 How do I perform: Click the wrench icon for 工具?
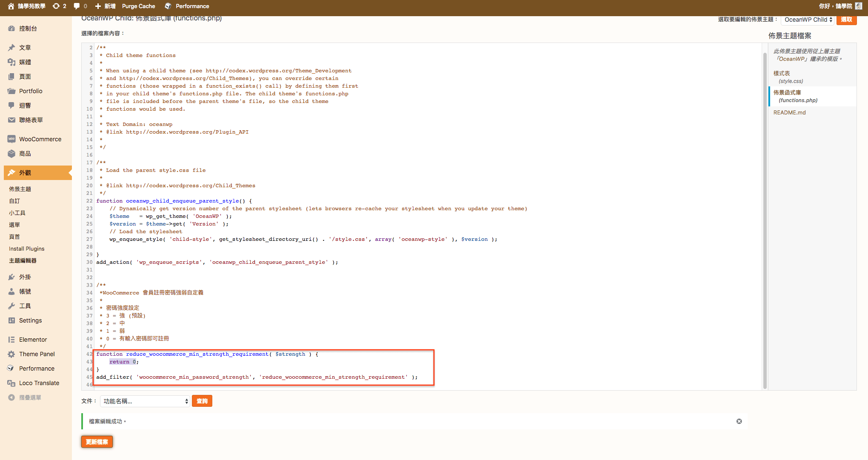(11, 306)
